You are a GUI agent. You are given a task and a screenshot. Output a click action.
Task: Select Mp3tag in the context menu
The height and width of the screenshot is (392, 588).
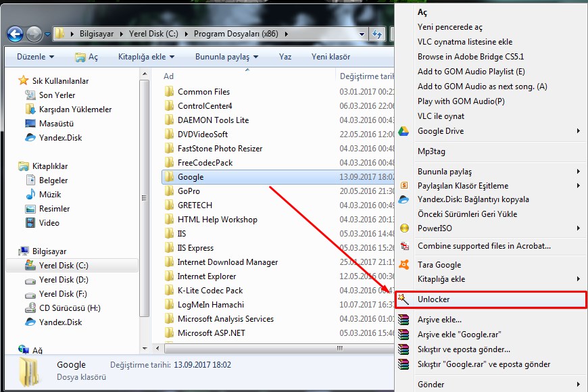(431, 151)
